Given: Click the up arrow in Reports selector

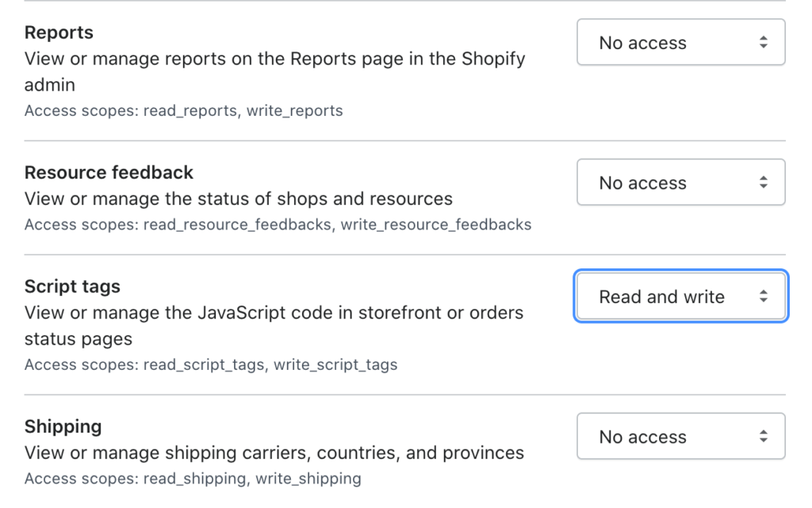Looking at the screenshot, I should pyautogui.click(x=762, y=37).
